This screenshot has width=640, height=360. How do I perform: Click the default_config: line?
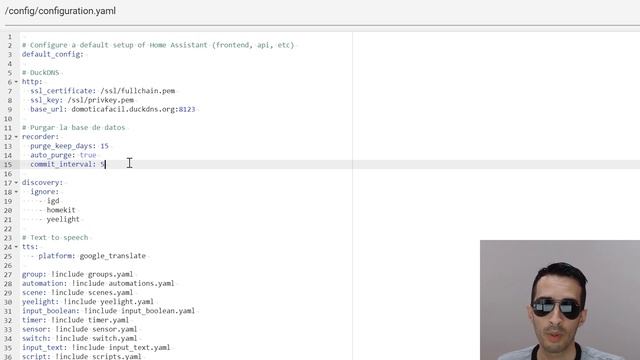tap(53, 54)
